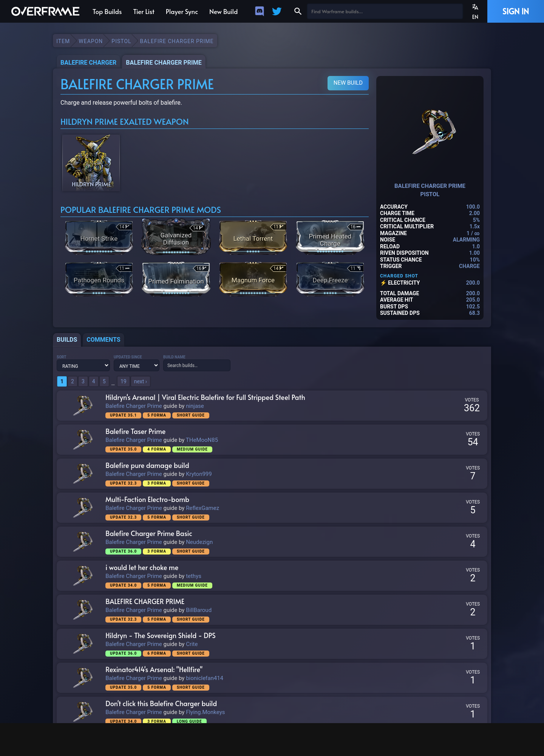
Task: Select the Hornet Strike mod card
Action: [x=99, y=237]
